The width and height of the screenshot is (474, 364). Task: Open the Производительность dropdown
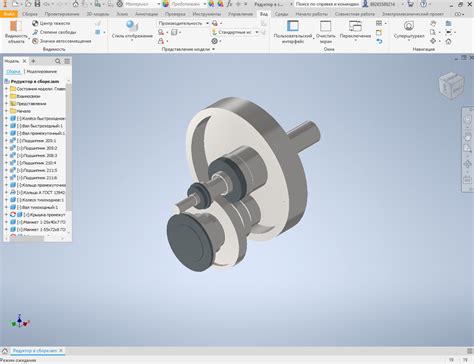[183, 23]
